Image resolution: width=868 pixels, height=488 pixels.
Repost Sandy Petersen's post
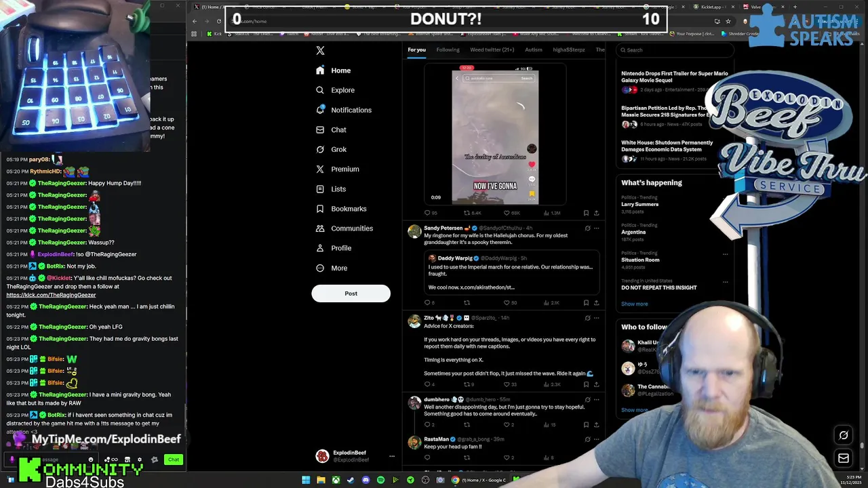coord(467,302)
